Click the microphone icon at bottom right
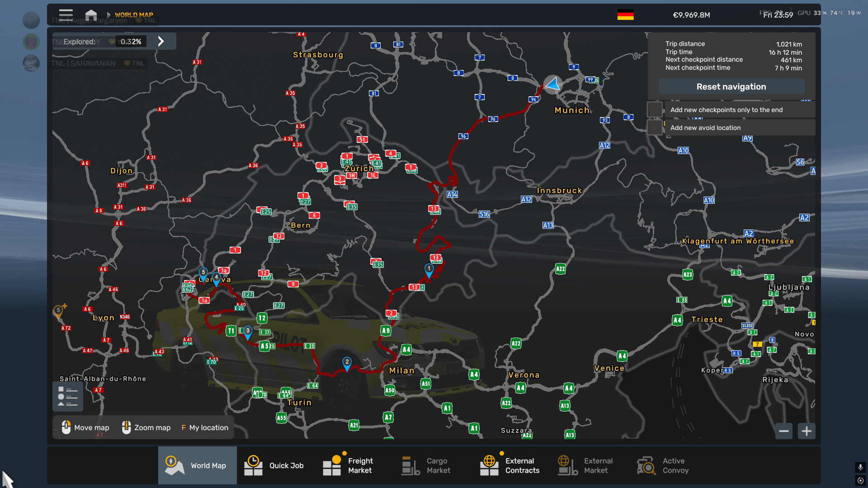This screenshot has height=488, width=868. [860, 467]
